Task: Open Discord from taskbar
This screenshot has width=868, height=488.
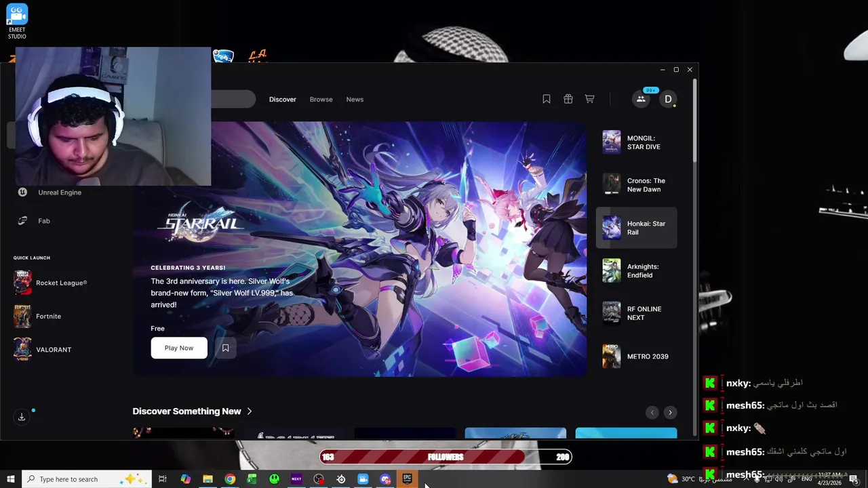Action: click(x=385, y=479)
